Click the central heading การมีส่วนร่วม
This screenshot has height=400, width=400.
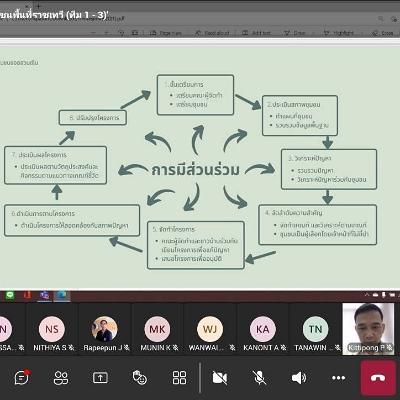point(196,170)
